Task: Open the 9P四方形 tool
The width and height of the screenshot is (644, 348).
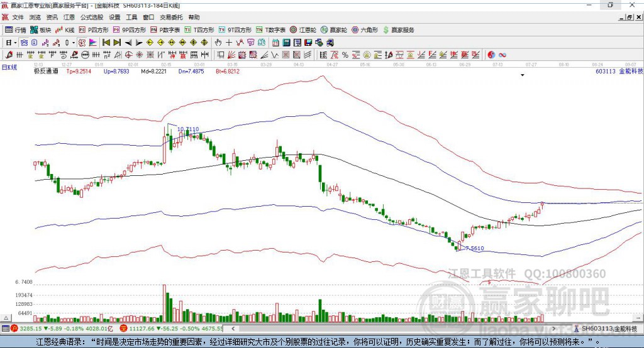Action: click(x=130, y=30)
